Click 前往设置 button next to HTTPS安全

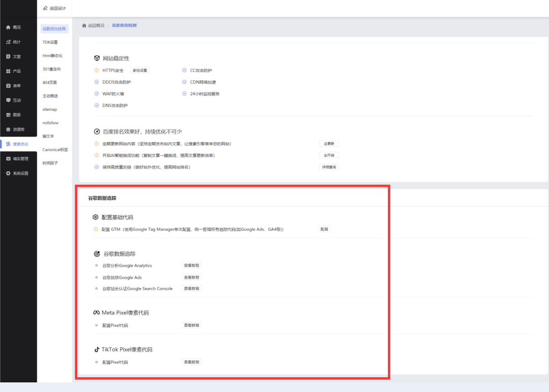tap(140, 71)
